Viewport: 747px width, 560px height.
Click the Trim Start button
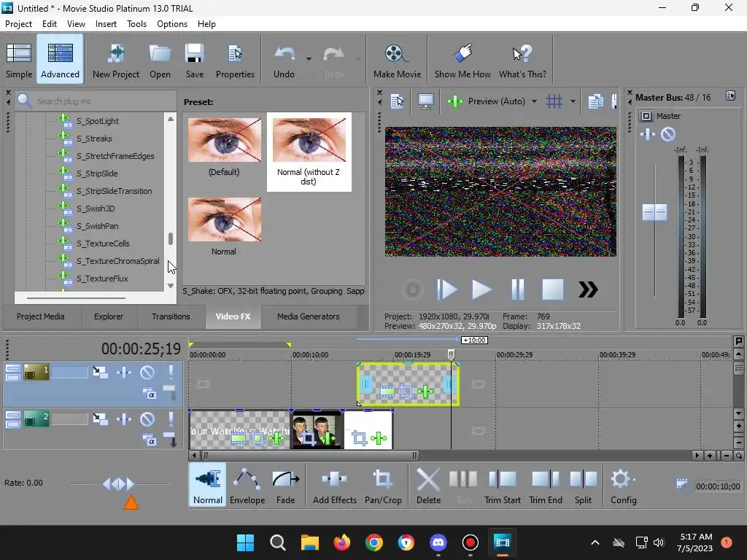502,486
